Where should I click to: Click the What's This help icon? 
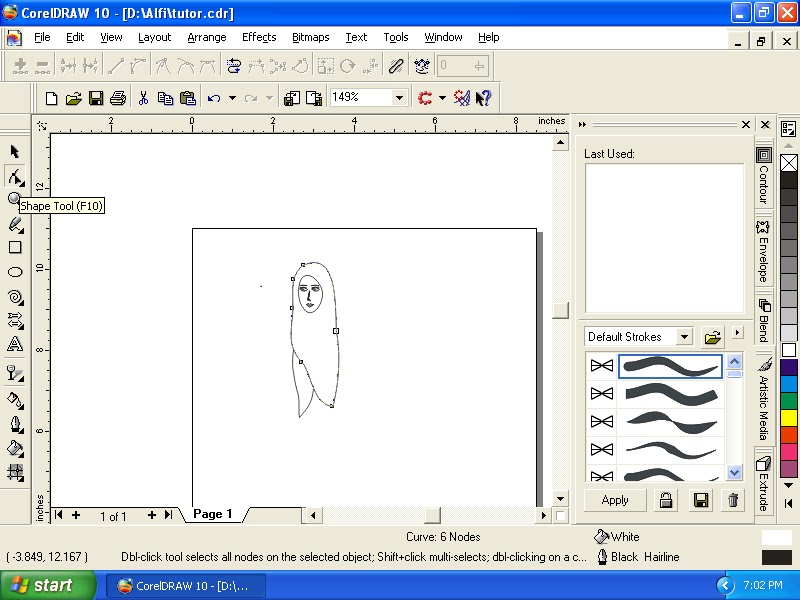tap(483, 97)
